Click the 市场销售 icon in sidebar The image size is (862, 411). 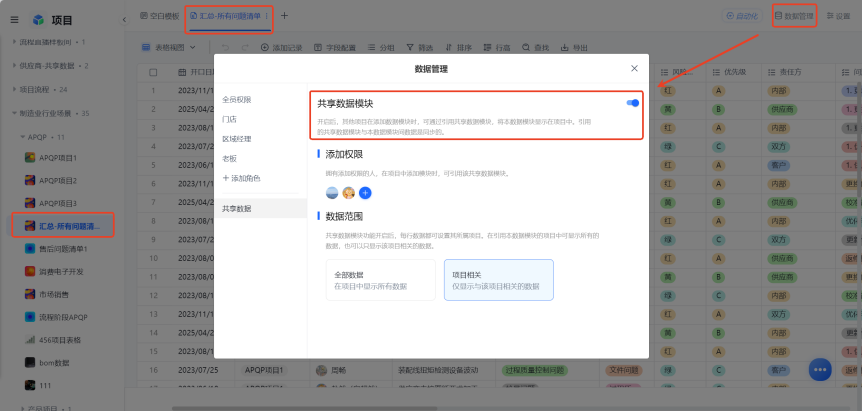(x=30, y=295)
